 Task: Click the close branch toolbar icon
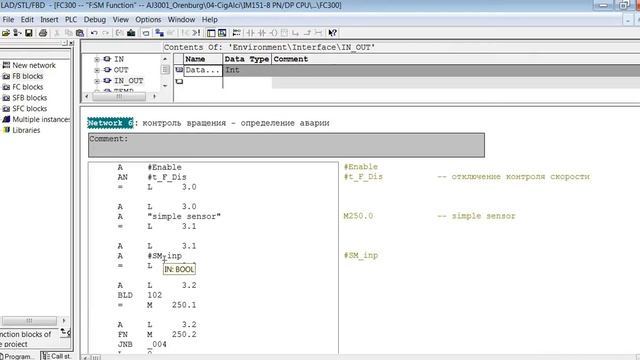click(307, 33)
